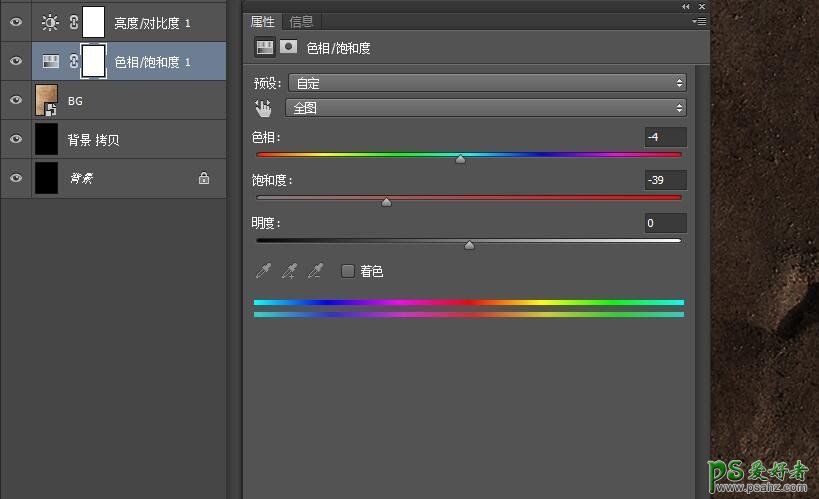Click the Hue/Saturation adjustment icon in Properties
819x499 pixels.
tap(266, 46)
